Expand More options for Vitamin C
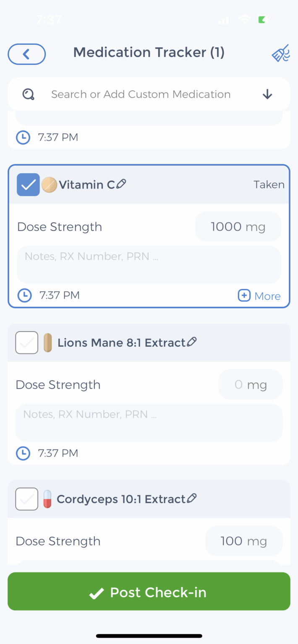Screen dimensions: 298x644 (259, 296)
